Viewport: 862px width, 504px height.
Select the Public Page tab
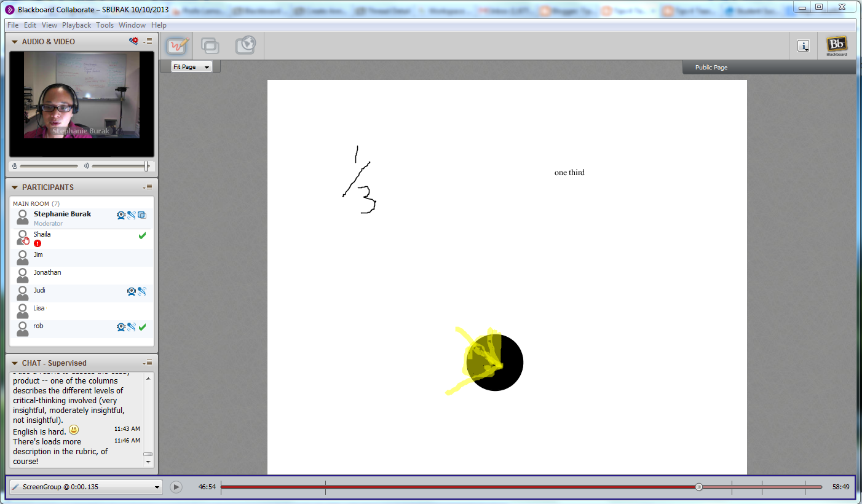(711, 67)
